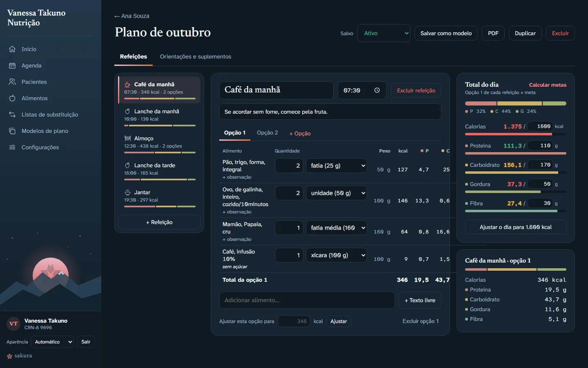The width and height of the screenshot is (588, 368).
Task: Click the cutlery icon of Almoço
Action: (127, 139)
